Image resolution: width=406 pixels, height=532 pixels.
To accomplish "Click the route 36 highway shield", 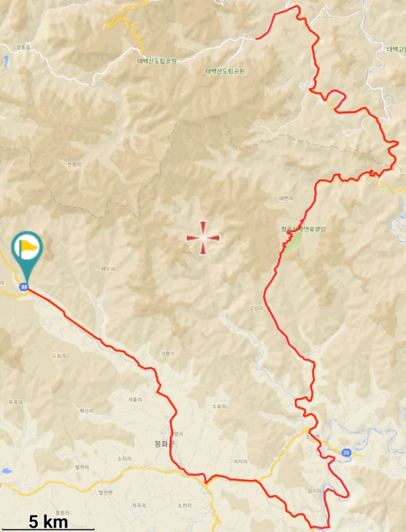I will [346, 452].
